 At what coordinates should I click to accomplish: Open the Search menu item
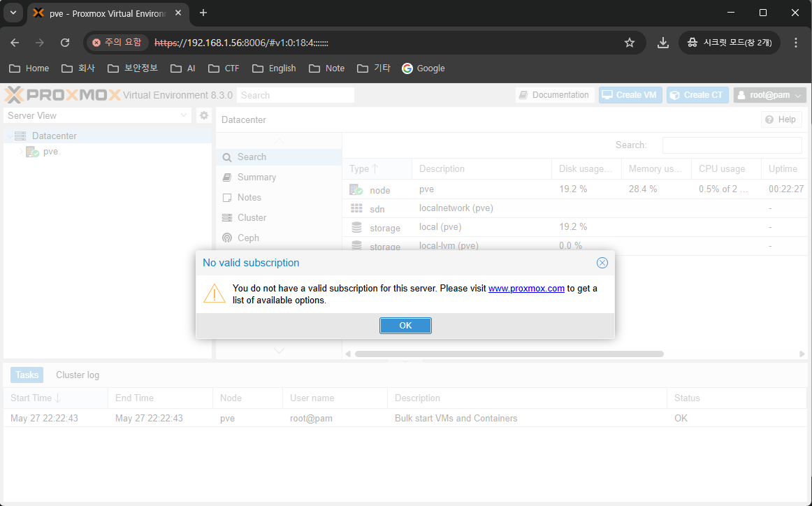tap(279, 157)
